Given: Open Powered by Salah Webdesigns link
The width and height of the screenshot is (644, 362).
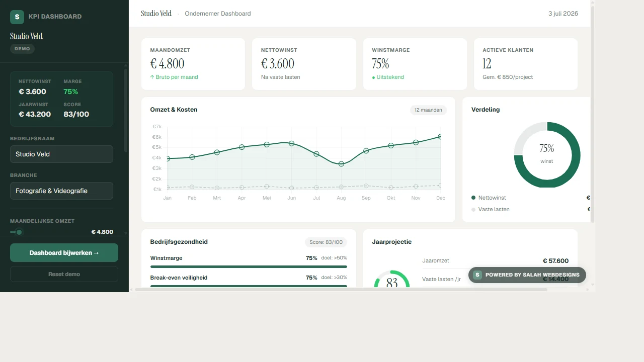Looking at the screenshot, I should (527, 275).
